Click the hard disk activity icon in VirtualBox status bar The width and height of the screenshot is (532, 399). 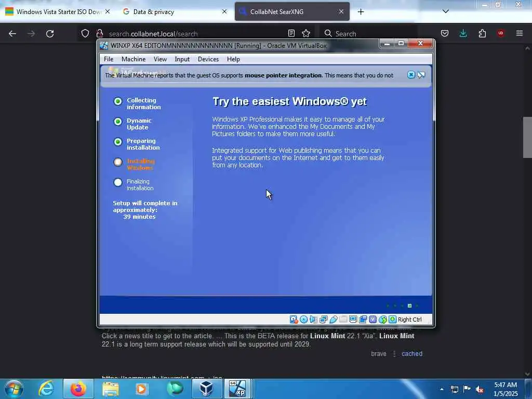click(294, 320)
